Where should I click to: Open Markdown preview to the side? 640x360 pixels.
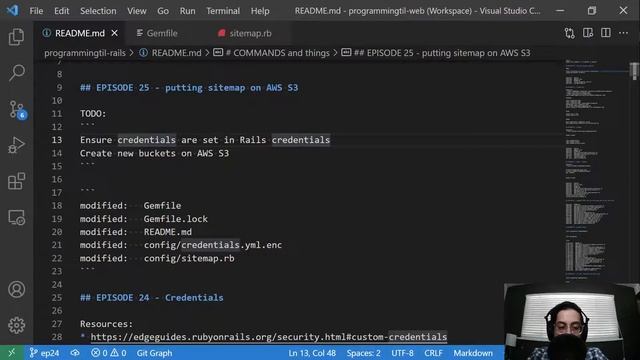pos(588,33)
